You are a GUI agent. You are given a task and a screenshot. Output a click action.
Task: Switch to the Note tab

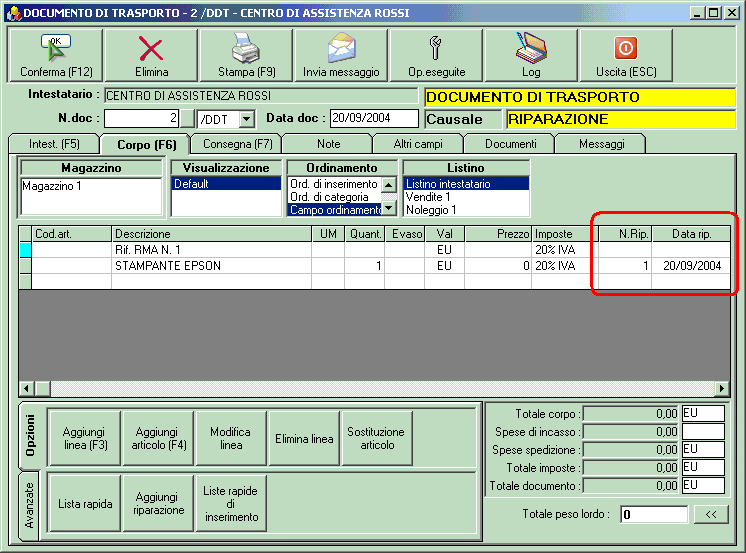coord(328,144)
